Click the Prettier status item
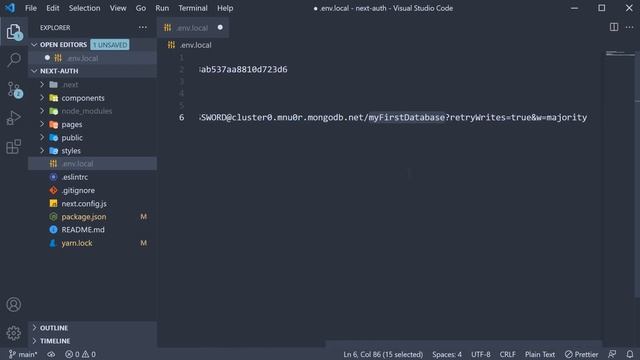This screenshot has width=640, height=360. point(582,354)
